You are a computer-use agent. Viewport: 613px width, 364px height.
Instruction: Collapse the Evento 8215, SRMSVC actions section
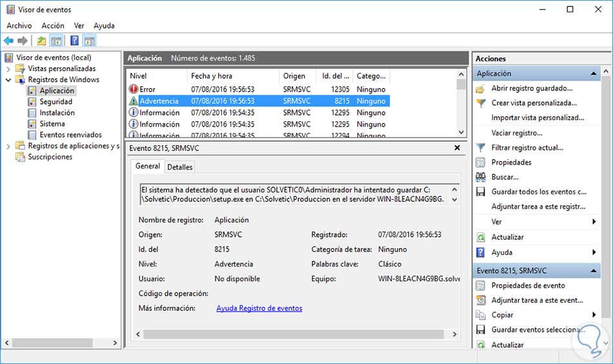594,270
